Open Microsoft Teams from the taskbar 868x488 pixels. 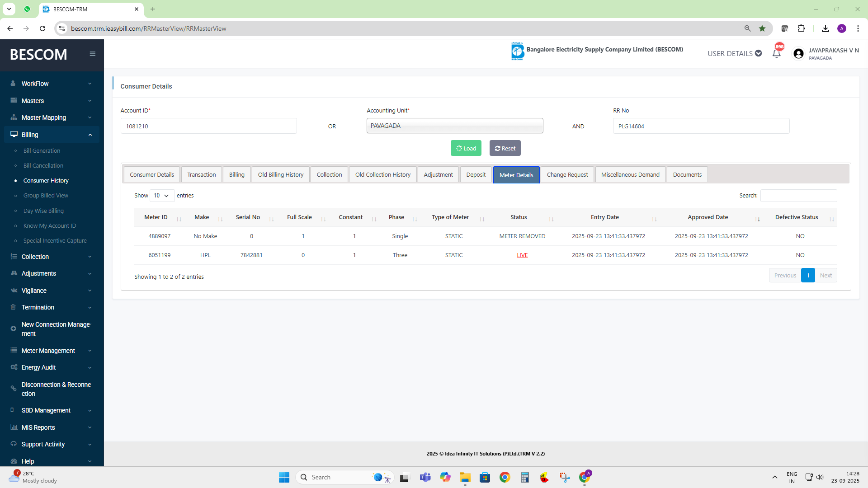[425, 477]
